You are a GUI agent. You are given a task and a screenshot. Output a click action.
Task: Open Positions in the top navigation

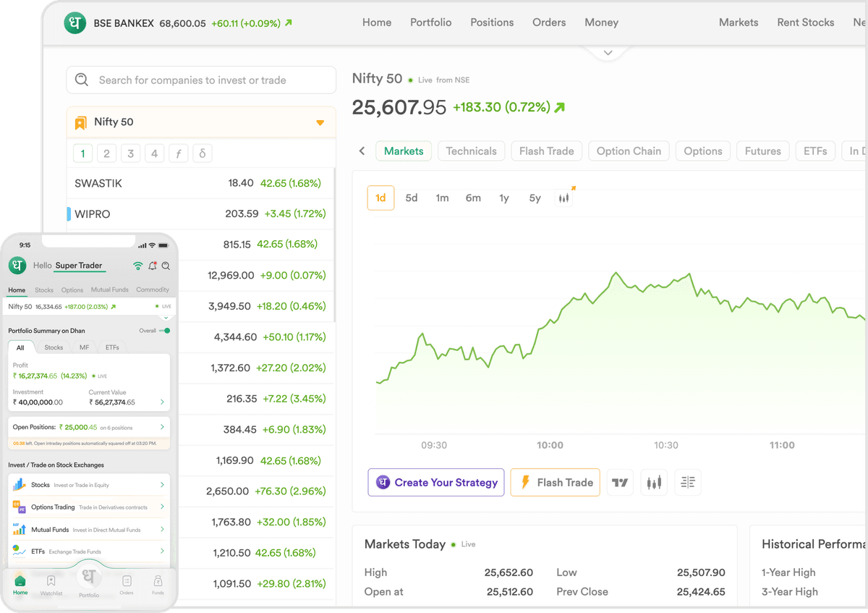click(492, 22)
